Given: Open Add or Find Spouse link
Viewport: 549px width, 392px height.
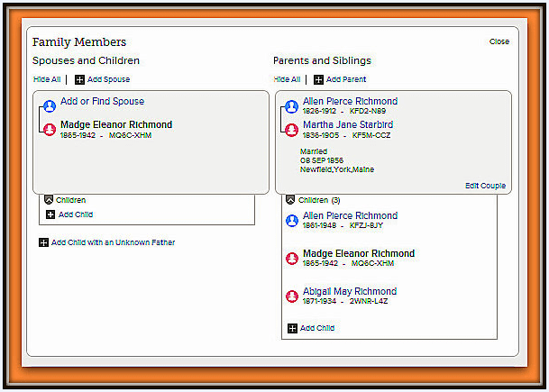Looking at the screenshot, I should pos(102,101).
